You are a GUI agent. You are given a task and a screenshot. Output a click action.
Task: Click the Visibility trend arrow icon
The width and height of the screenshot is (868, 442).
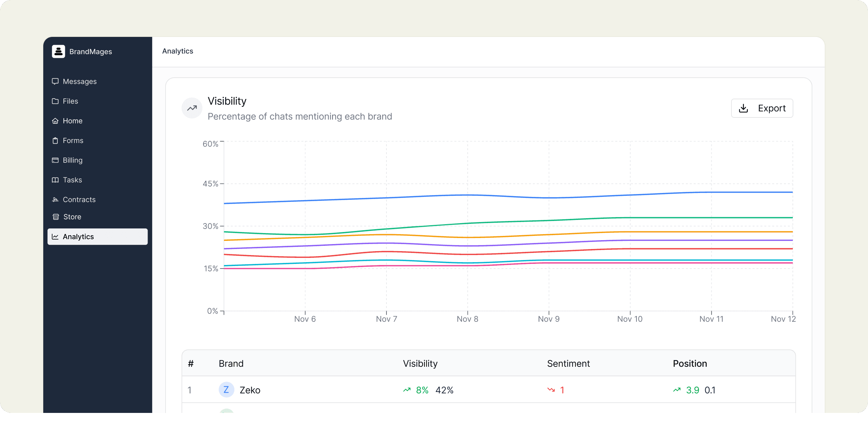[x=192, y=108]
